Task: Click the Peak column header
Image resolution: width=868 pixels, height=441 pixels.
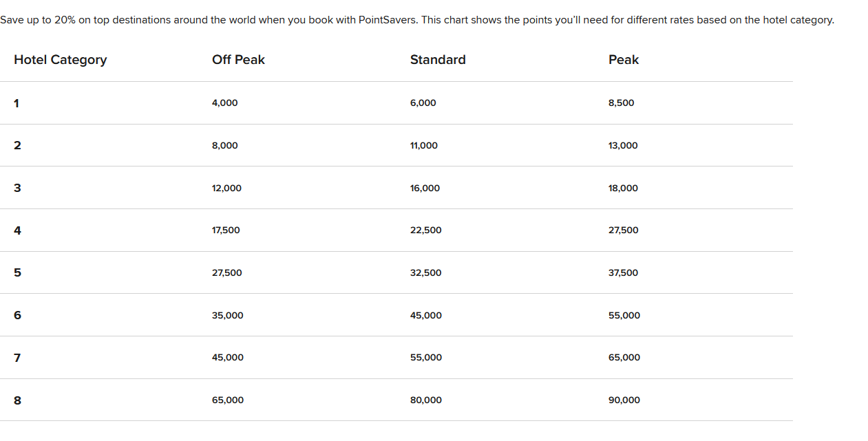Action: tap(624, 60)
